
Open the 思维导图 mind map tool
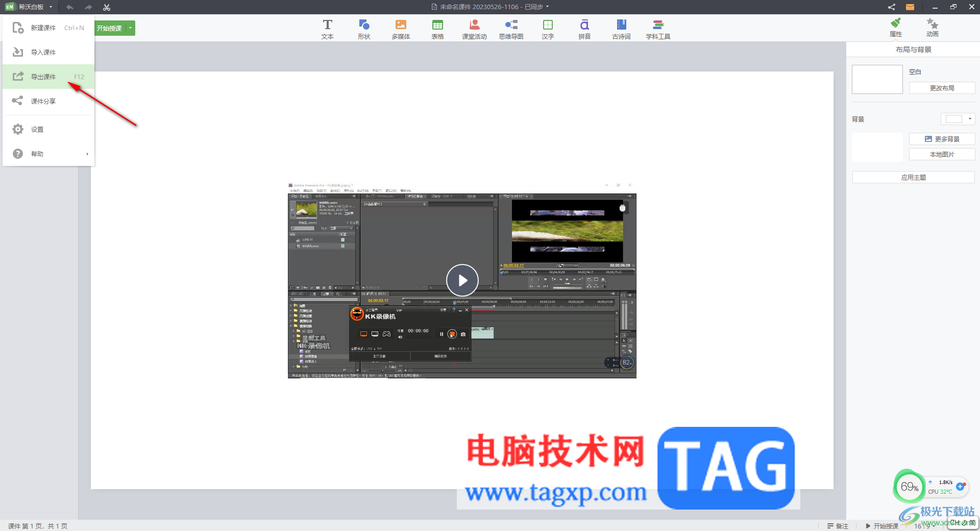(511, 29)
